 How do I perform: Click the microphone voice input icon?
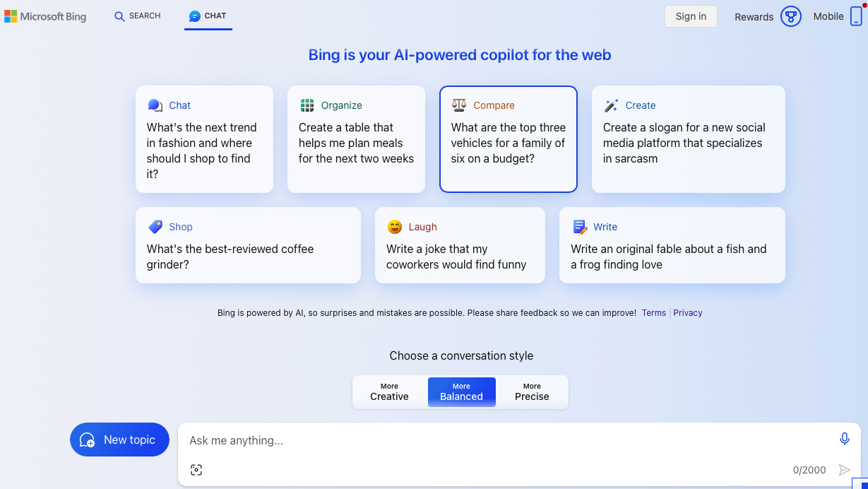pyautogui.click(x=845, y=440)
